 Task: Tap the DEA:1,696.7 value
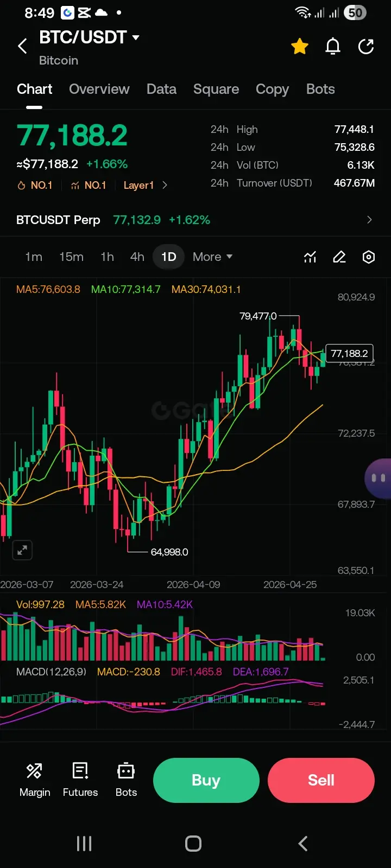point(261,672)
